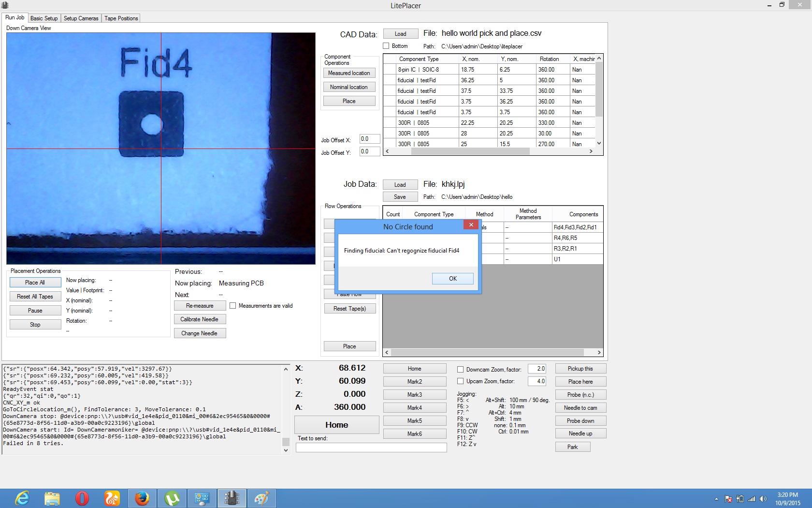Open the Setup Cameras tab
The height and width of the screenshot is (508, 812).
pos(81,18)
